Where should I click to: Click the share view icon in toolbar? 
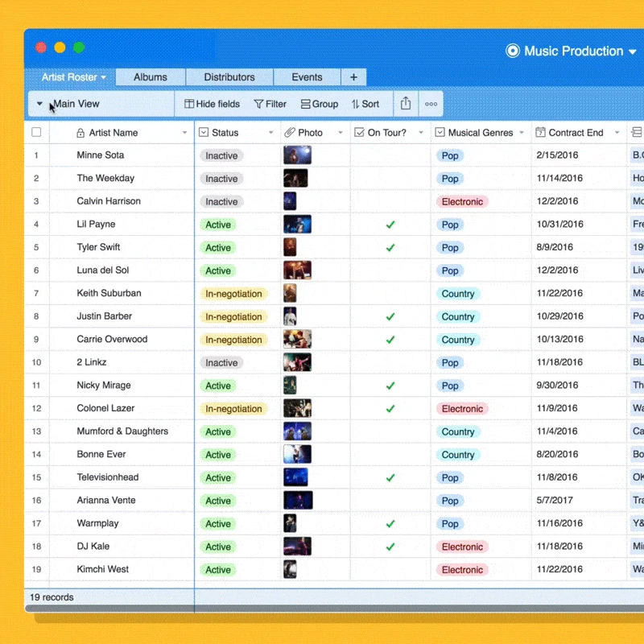406,104
